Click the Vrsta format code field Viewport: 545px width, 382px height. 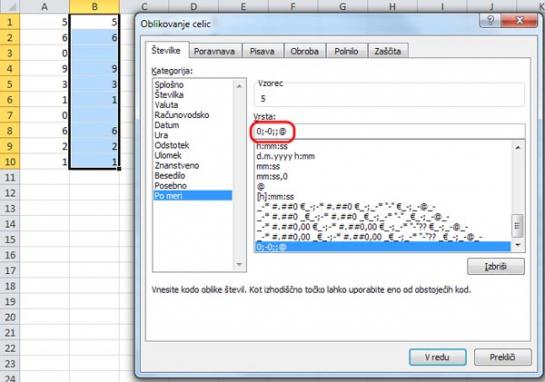click(389, 131)
